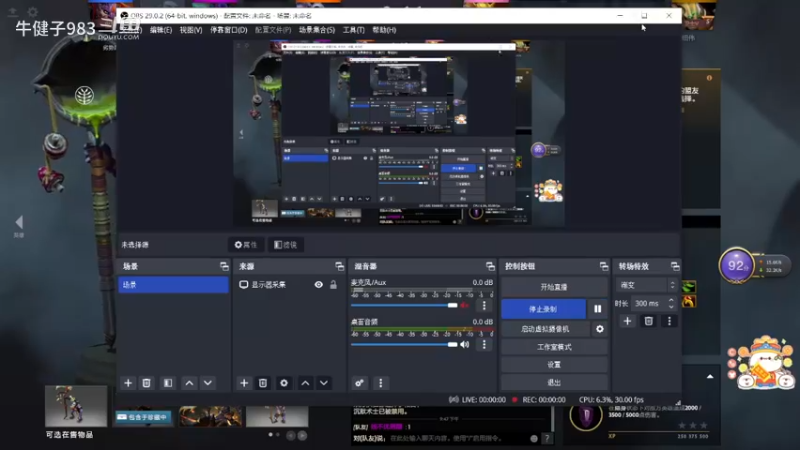Image resolution: width=800 pixels, height=450 pixels.
Task: Open the 帮助(H) menu
Action: click(384, 30)
